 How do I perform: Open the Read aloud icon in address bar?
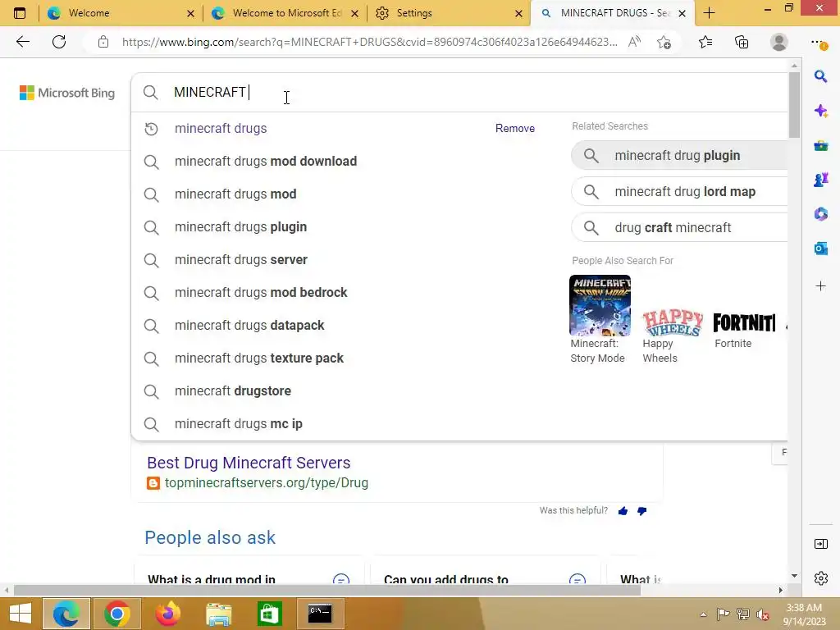click(634, 42)
